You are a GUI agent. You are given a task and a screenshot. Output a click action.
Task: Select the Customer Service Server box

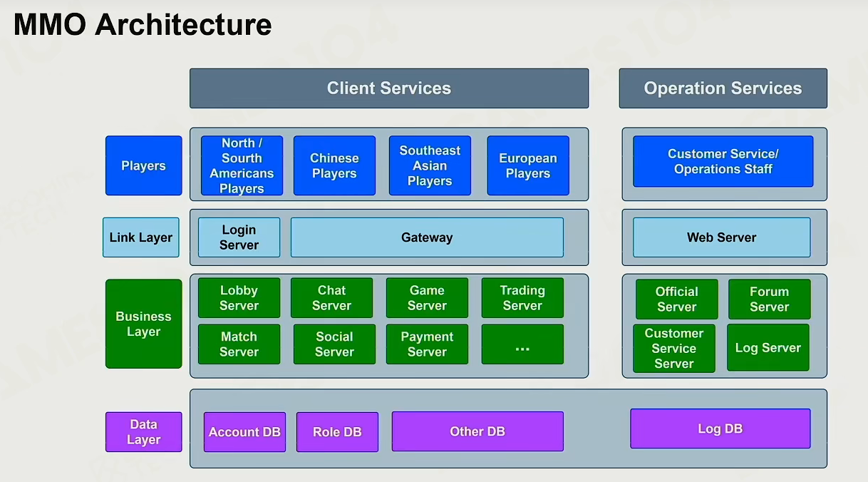click(x=674, y=348)
